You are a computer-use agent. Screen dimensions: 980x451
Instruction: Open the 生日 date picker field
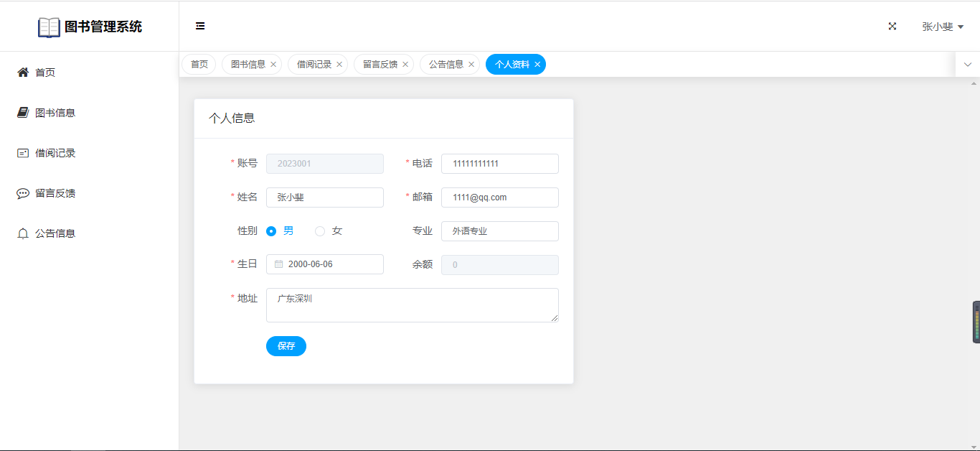[331, 264]
